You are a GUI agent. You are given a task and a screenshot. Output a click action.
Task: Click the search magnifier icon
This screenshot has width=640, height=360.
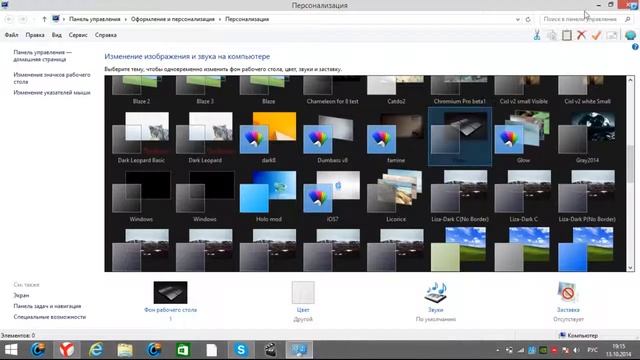pyautogui.click(x=628, y=19)
